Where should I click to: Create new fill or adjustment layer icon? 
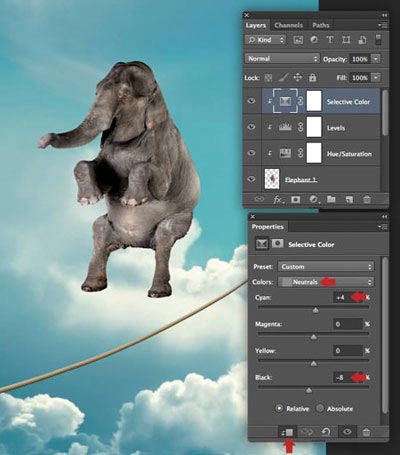coord(313,199)
